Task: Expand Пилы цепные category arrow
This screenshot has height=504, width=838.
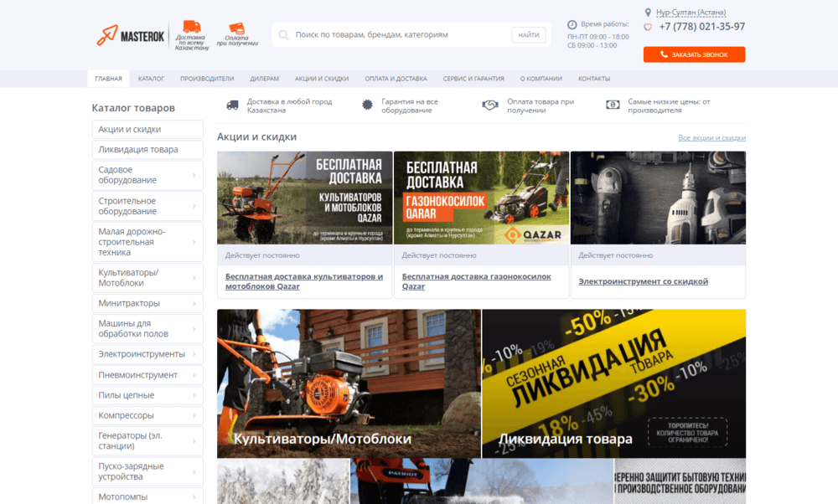Action: (x=194, y=395)
